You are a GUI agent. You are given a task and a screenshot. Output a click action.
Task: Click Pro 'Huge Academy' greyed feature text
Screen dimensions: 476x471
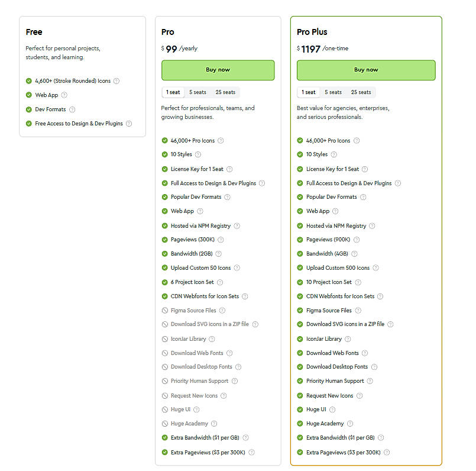(189, 424)
